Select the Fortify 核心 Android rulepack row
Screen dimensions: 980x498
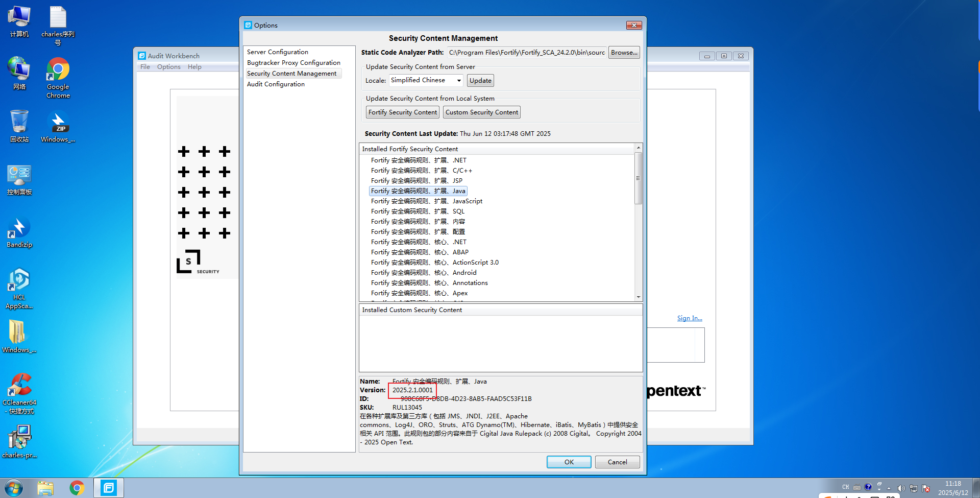point(424,273)
